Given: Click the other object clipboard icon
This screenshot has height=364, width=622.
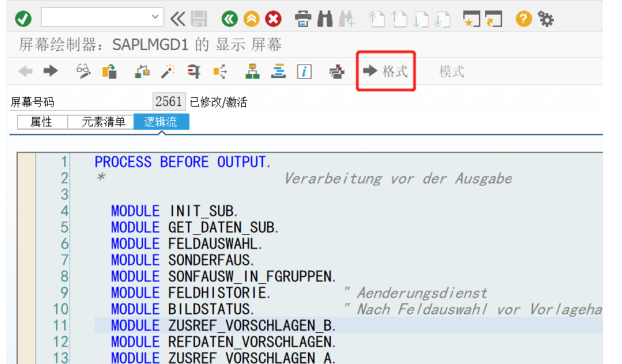Looking at the screenshot, I should pyautogui.click(x=109, y=71).
